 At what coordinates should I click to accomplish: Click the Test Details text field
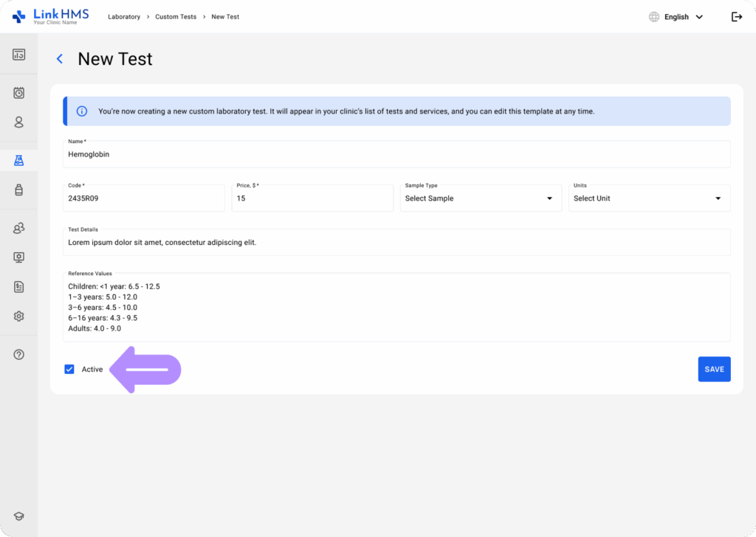coord(396,242)
